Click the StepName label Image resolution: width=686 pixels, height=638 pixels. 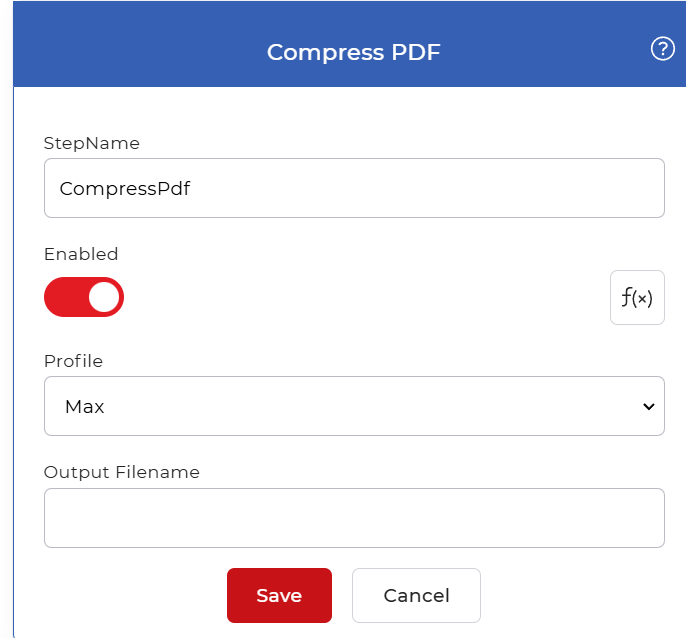tap(92, 143)
